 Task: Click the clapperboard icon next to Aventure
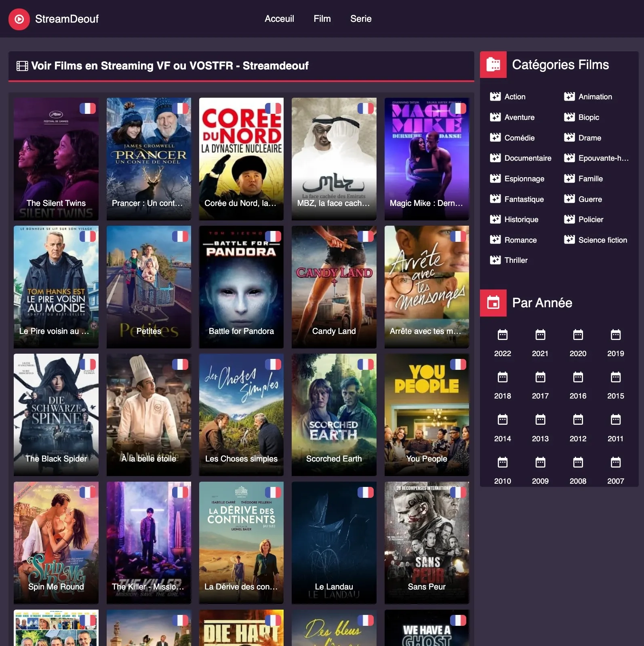pos(495,117)
